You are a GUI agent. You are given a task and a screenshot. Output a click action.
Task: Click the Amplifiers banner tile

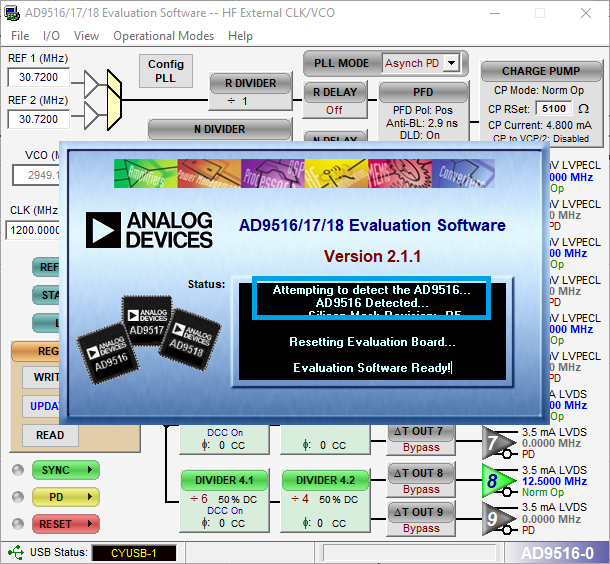pyautogui.click(x=146, y=173)
